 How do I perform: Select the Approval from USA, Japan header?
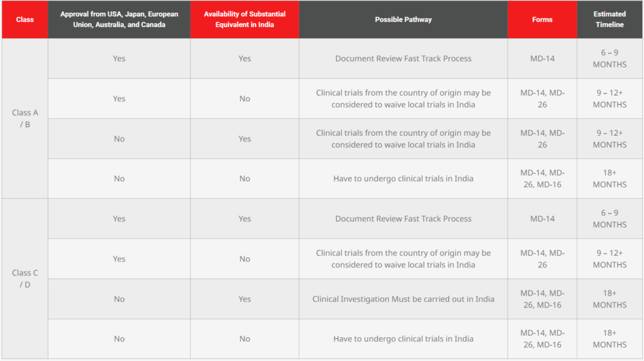(x=119, y=19)
